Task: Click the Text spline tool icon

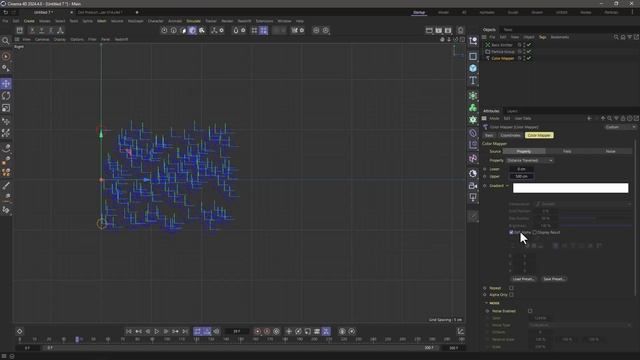Action: pos(473,80)
